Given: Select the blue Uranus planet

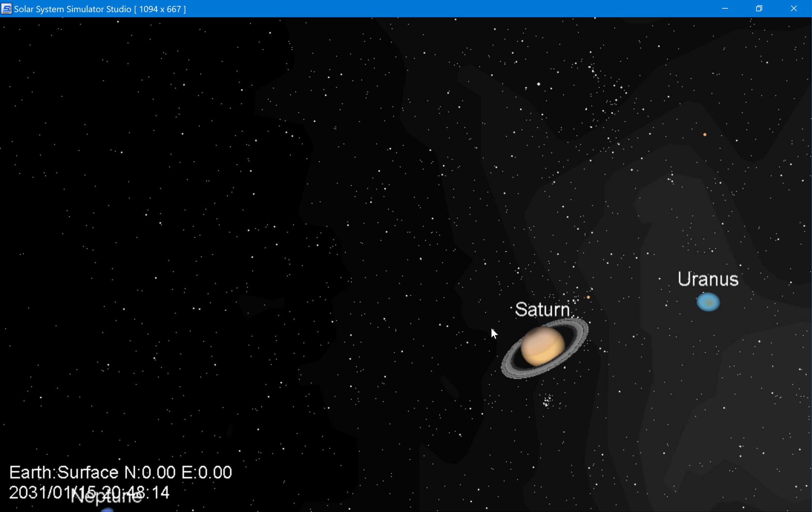Looking at the screenshot, I should pyautogui.click(x=708, y=302).
